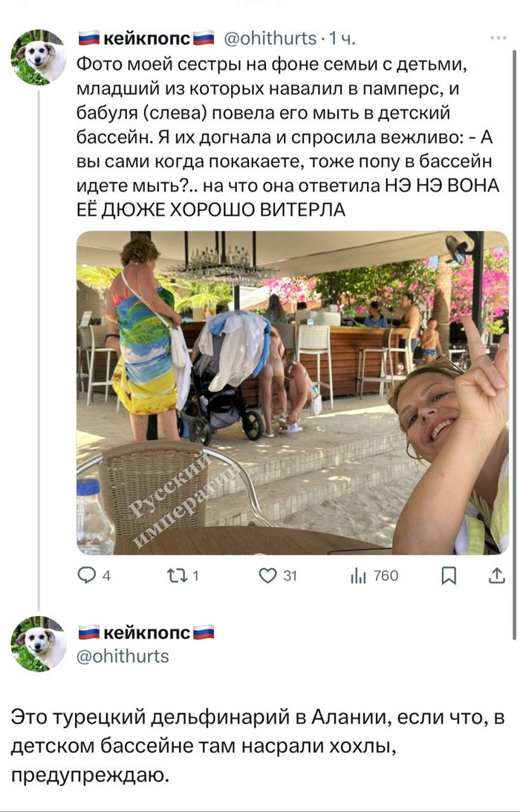Open the top dog avatar profile
This screenshot has height=812, width=520.
[38, 57]
